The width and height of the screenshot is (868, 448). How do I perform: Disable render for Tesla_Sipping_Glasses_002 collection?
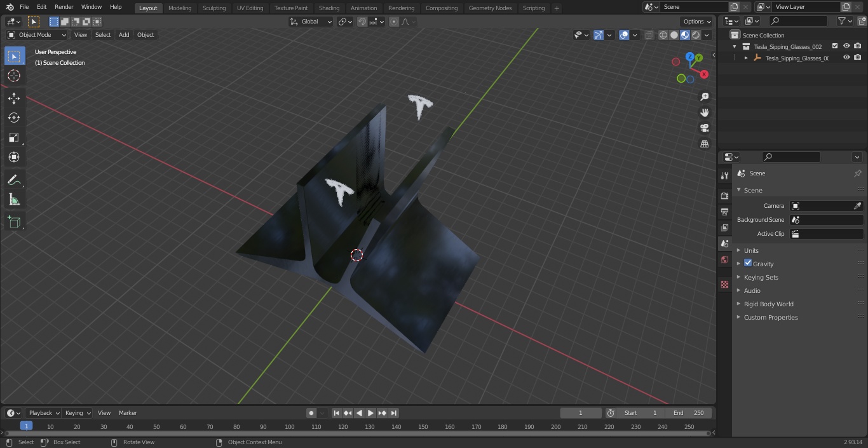tap(857, 46)
